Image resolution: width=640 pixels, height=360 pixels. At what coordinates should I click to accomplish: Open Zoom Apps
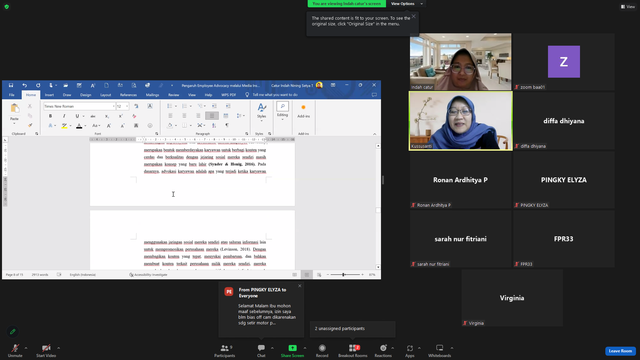(409, 351)
